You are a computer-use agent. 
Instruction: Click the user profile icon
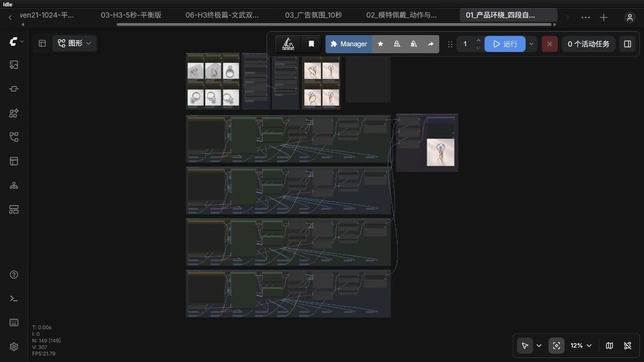click(x=629, y=18)
